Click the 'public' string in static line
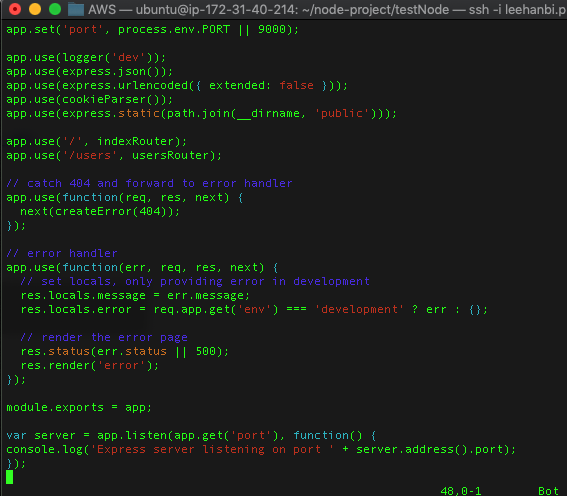567x496 pixels. coord(342,114)
